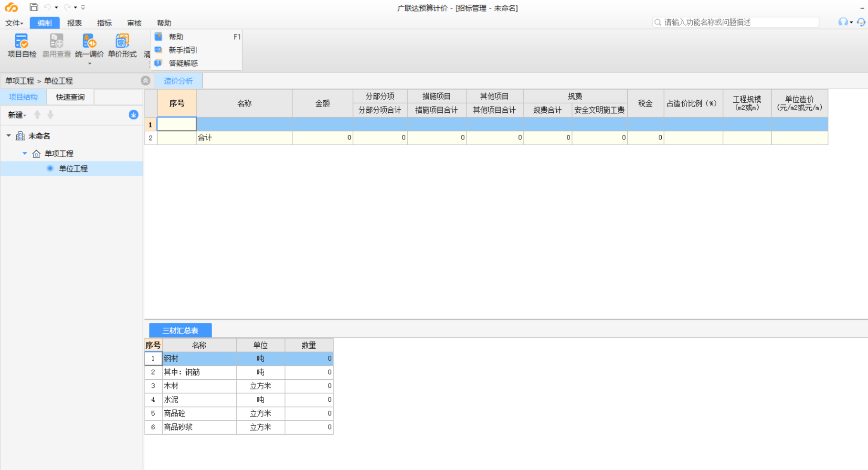
Task: Collapse the 单项工程 tree node
Action: click(25, 153)
